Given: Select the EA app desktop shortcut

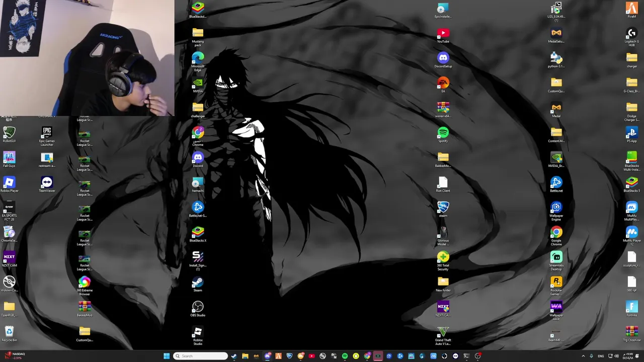Looking at the screenshot, I should tap(443, 84).
